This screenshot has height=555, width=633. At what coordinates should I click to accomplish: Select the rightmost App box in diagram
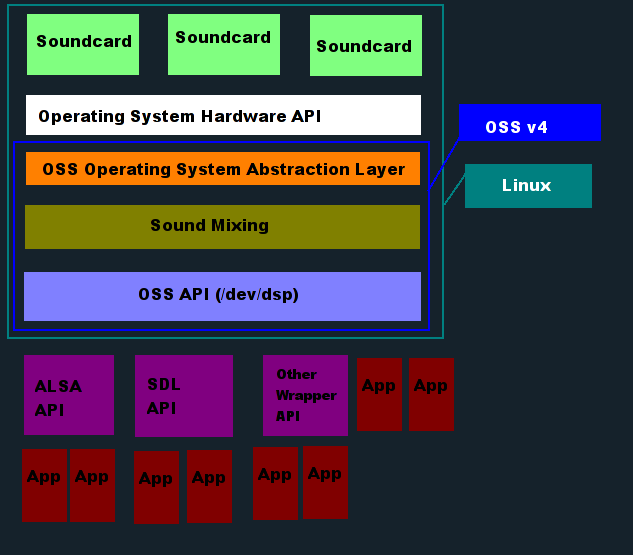coord(431,394)
